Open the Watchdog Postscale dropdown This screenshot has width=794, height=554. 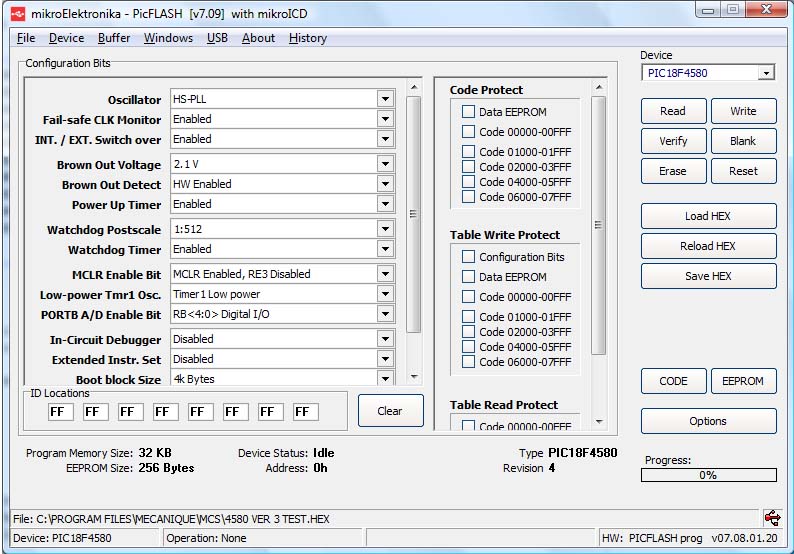(385, 229)
